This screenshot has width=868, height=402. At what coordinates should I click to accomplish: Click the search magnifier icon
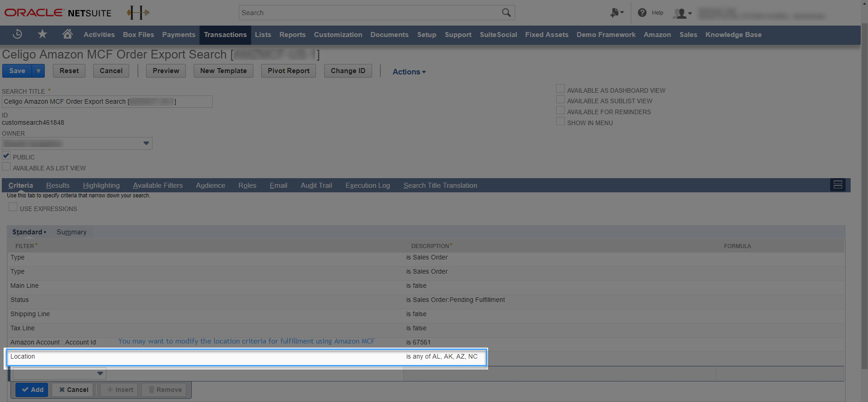click(x=506, y=13)
